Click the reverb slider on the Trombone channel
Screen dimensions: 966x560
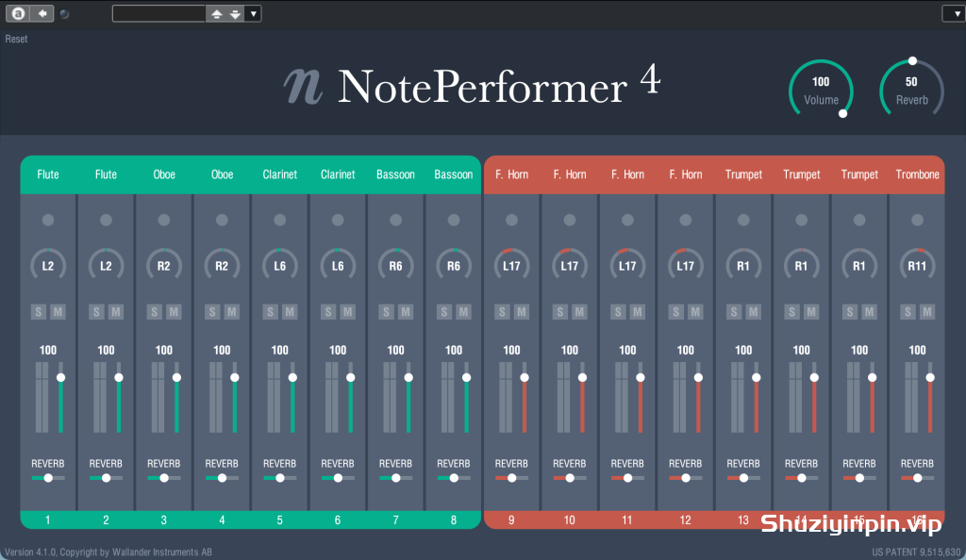click(917, 478)
